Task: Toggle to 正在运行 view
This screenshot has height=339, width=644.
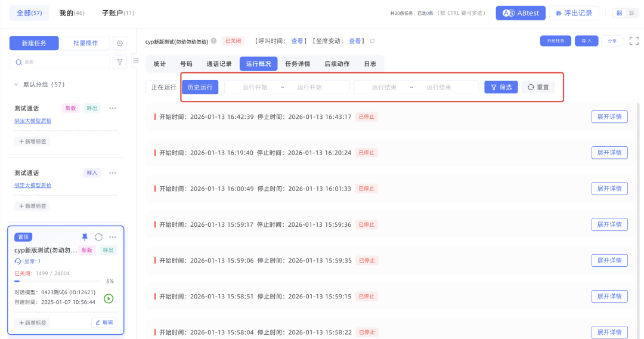Action: click(x=163, y=87)
